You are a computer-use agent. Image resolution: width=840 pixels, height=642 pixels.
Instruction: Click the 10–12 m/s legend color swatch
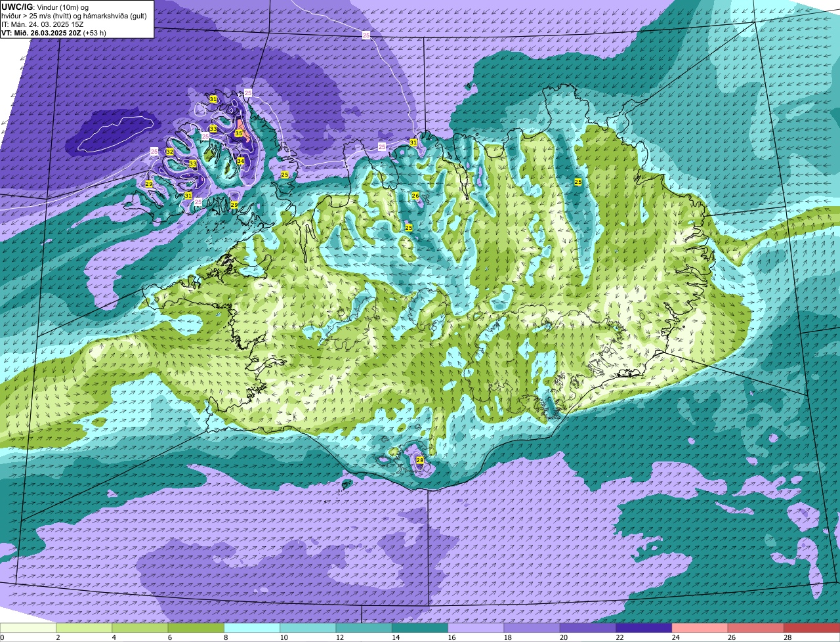pyautogui.click(x=308, y=628)
